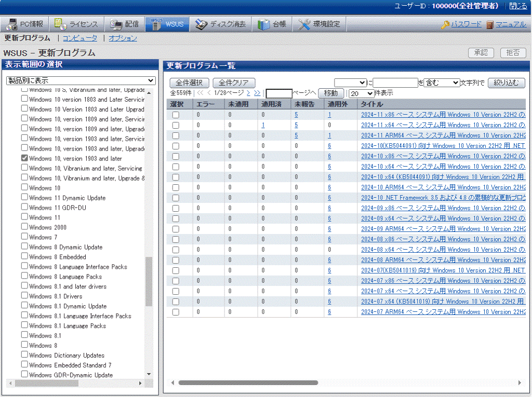This screenshot has width=532, height=397.
Task: Click the 台帳 ledger icon
Action: click(x=263, y=24)
